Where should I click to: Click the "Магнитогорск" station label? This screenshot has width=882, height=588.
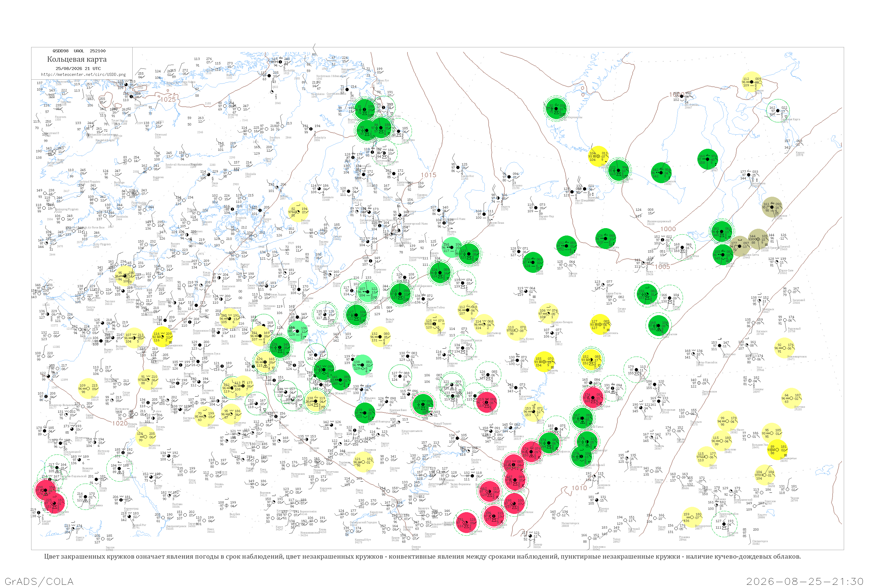570,524
